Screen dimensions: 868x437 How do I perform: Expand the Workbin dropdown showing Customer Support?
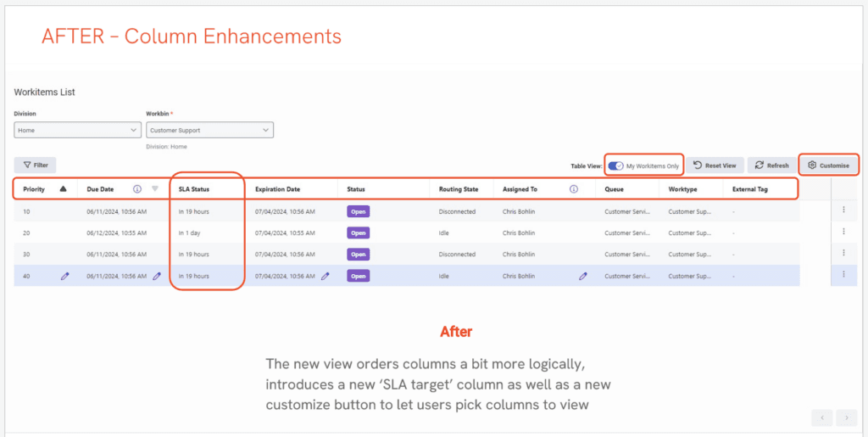tap(209, 130)
